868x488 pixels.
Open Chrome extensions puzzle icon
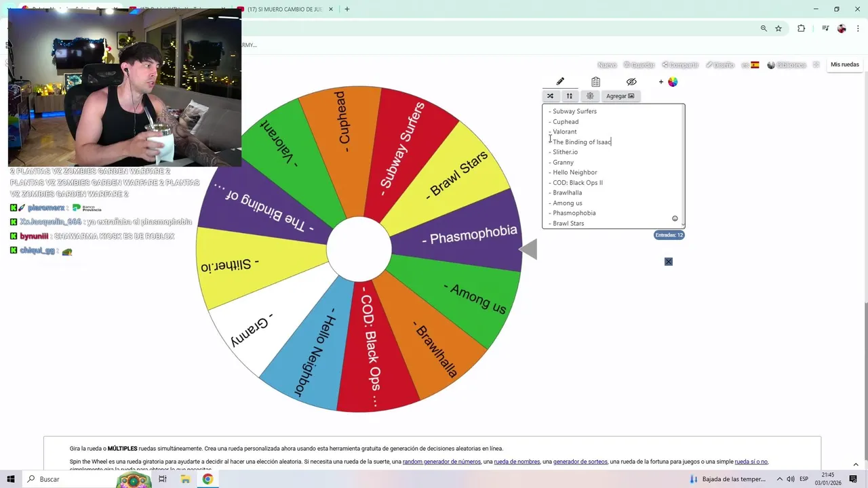pos(802,28)
